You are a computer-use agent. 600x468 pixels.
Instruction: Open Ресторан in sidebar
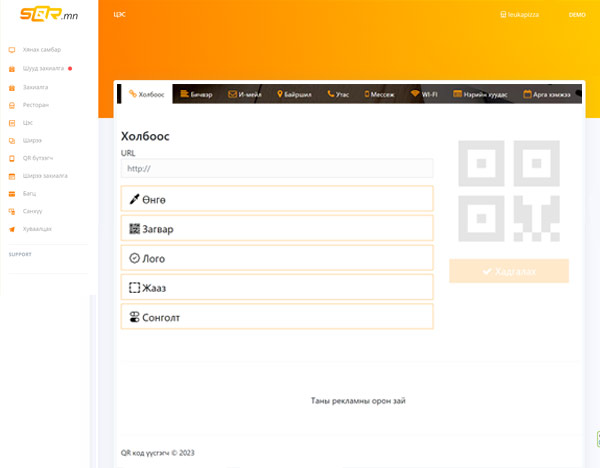click(36, 104)
